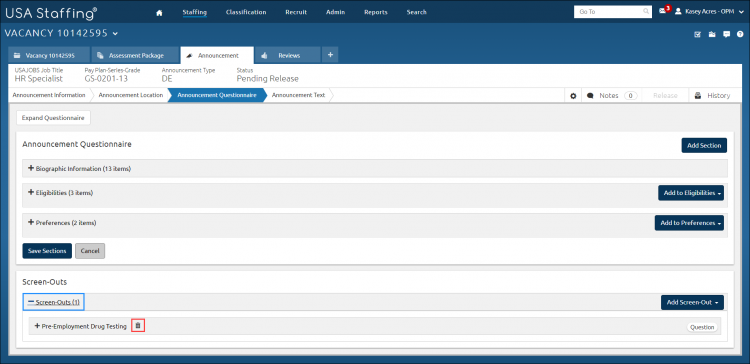Open Notes with zero count

612,96
